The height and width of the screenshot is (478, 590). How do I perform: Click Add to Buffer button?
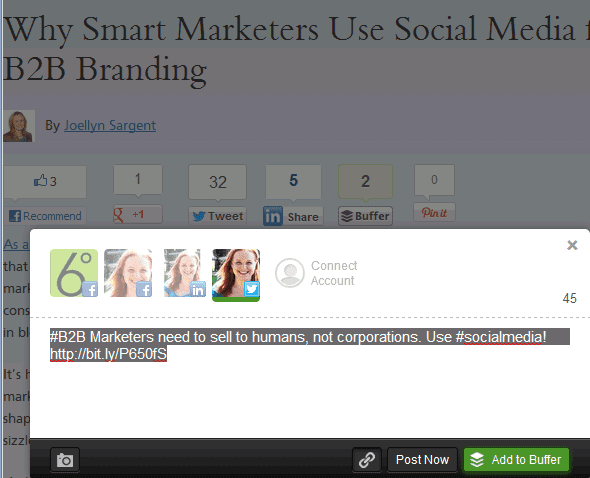[516, 460]
